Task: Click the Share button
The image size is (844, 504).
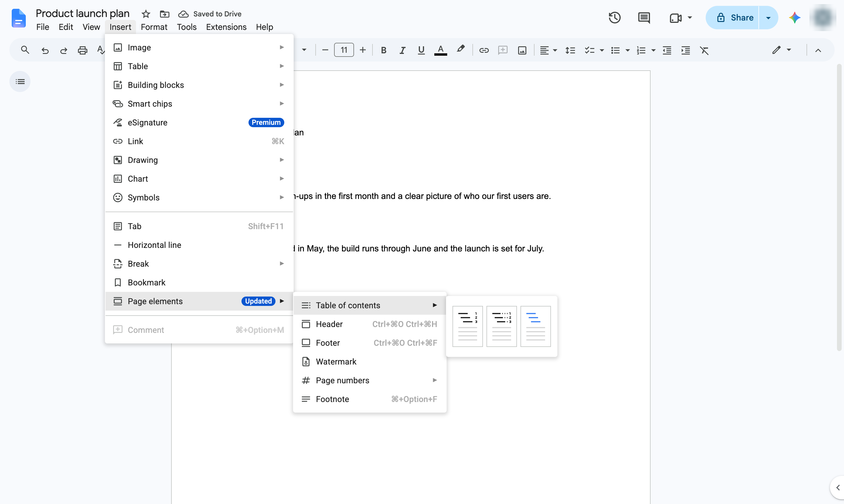Action: point(732,18)
